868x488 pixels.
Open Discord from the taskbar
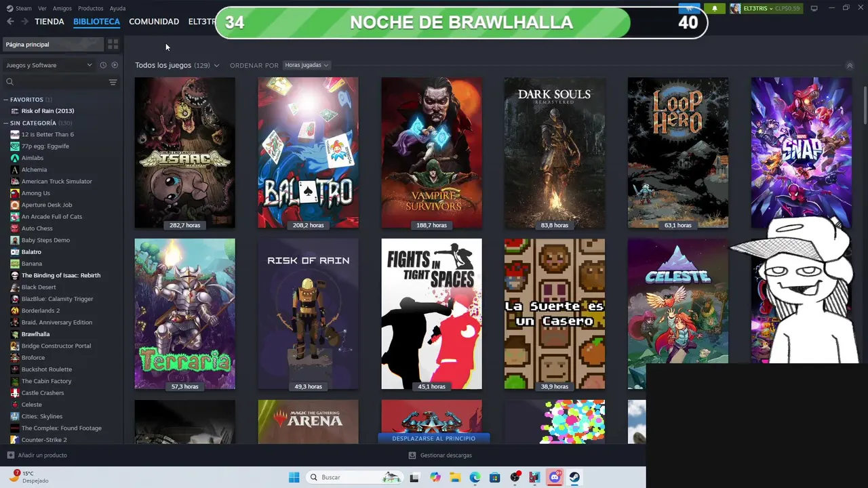(x=555, y=477)
